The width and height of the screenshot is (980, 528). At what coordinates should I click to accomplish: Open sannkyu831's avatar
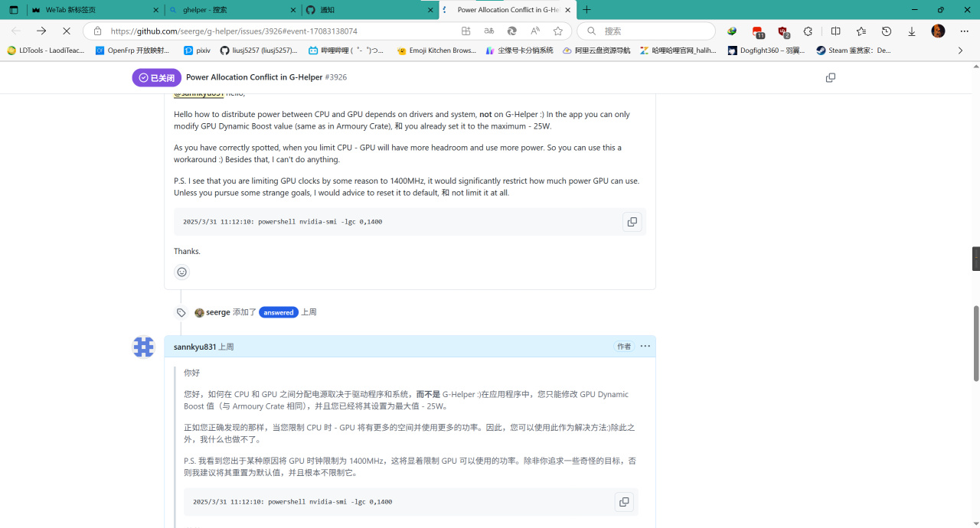coord(143,347)
